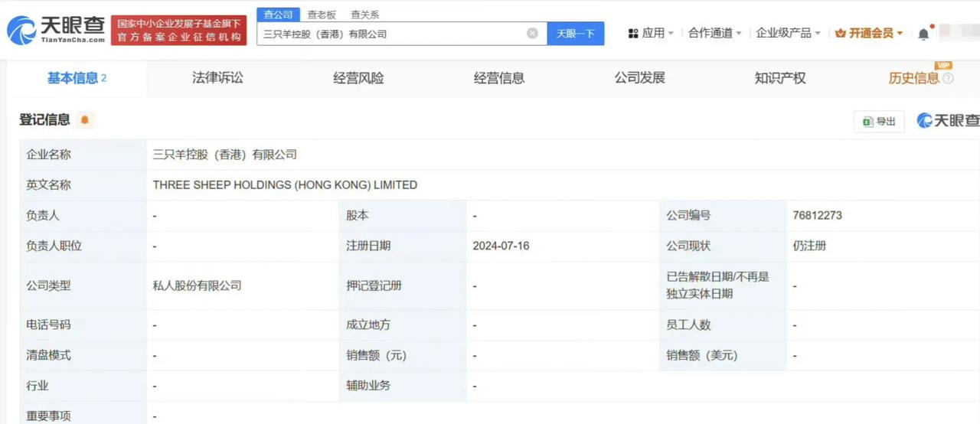Click the 成立地方 label cell
This screenshot has width=980, height=424.
click(403, 325)
